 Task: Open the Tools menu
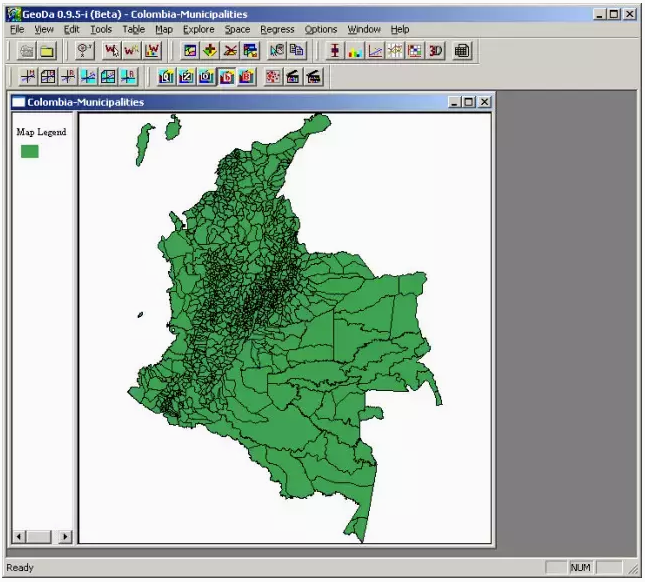[101, 30]
